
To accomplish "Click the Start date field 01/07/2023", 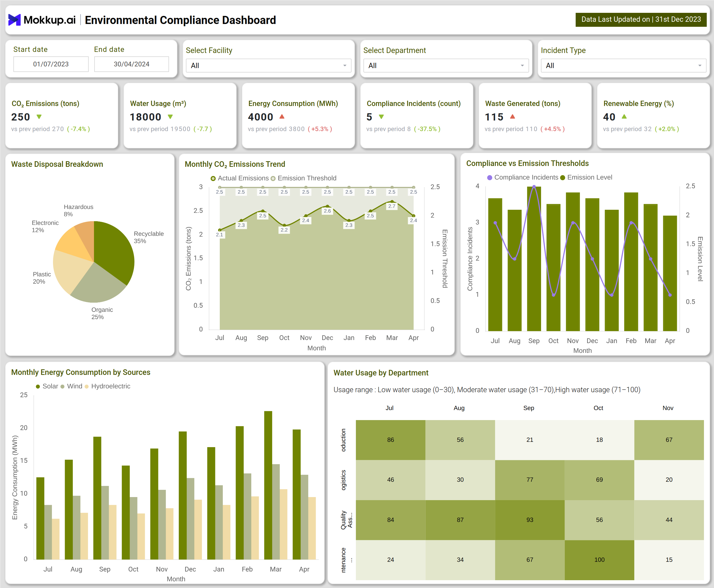I will [51, 64].
